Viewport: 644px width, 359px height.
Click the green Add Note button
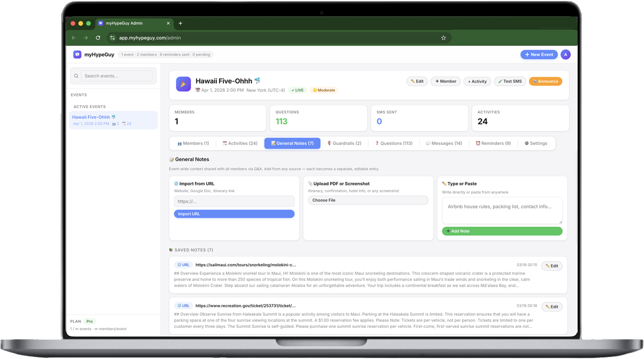click(x=502, y=231)
